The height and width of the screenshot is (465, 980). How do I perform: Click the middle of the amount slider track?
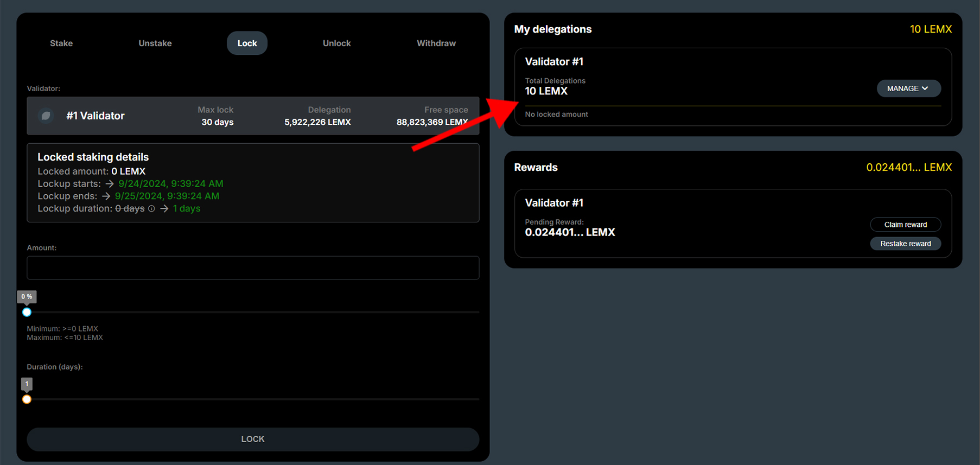[253, 312]
